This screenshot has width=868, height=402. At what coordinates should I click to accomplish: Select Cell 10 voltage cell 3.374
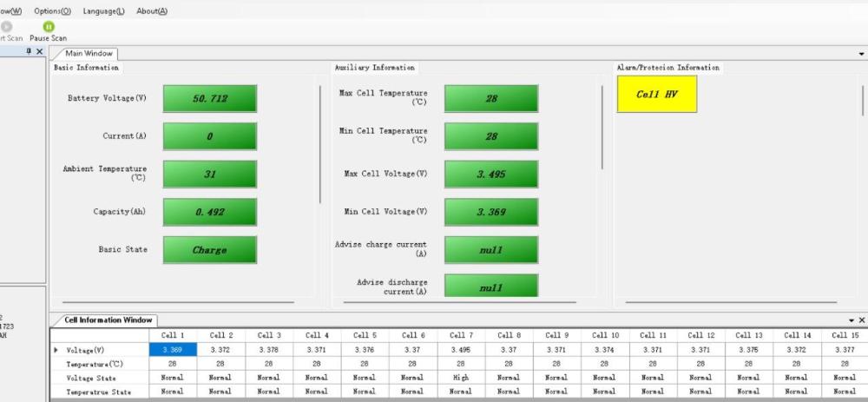click(x=604, y=350)
